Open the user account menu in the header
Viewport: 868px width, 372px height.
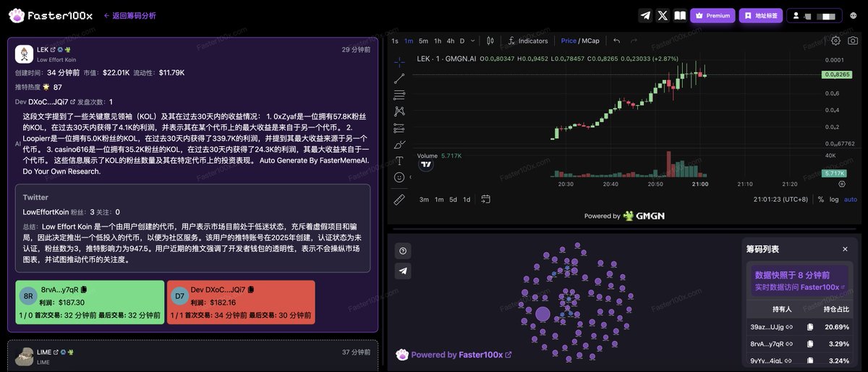(814, 15)
